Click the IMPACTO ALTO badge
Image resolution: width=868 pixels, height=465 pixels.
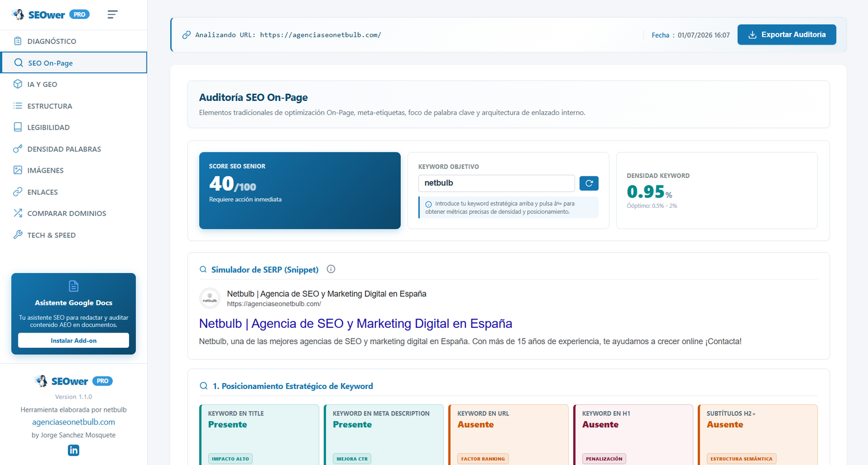[231, 458]
